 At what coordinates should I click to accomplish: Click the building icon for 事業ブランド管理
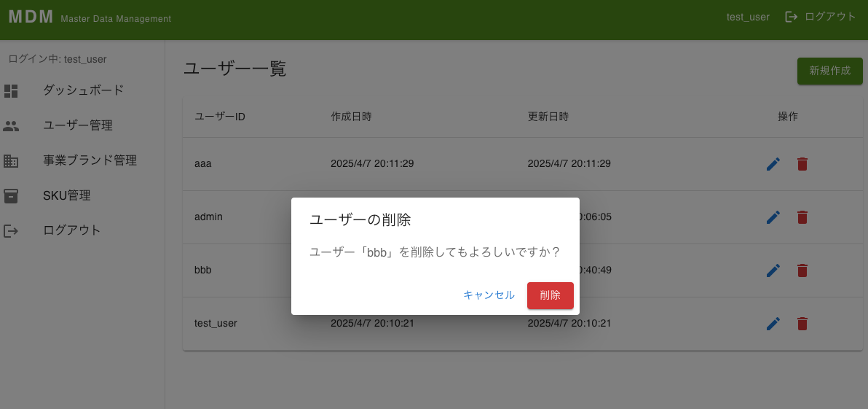[x=11, y=161]
